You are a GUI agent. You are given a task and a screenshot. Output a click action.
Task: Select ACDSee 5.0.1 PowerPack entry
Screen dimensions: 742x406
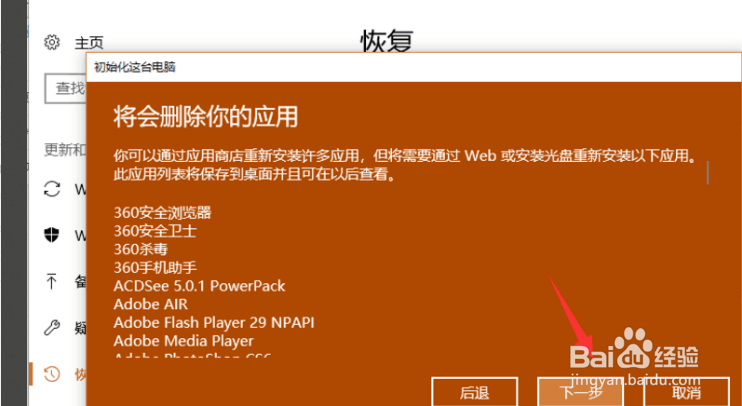click(200, 286)
